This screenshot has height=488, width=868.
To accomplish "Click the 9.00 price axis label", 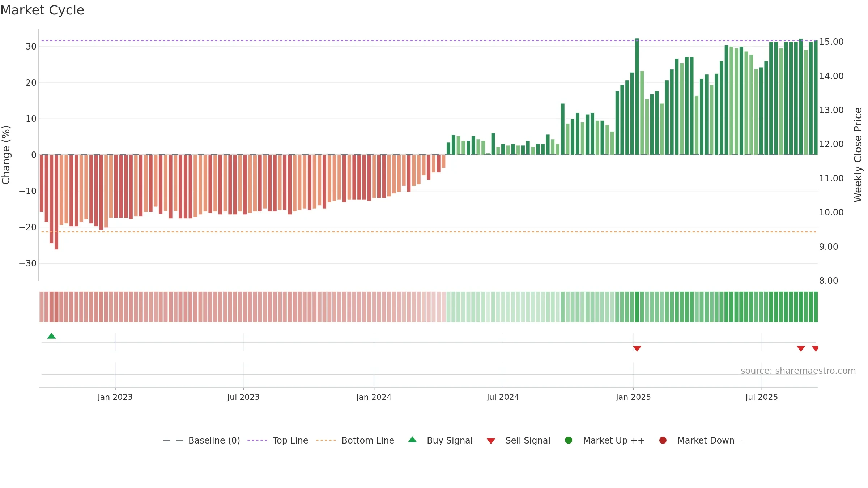I will coord(828,247).
